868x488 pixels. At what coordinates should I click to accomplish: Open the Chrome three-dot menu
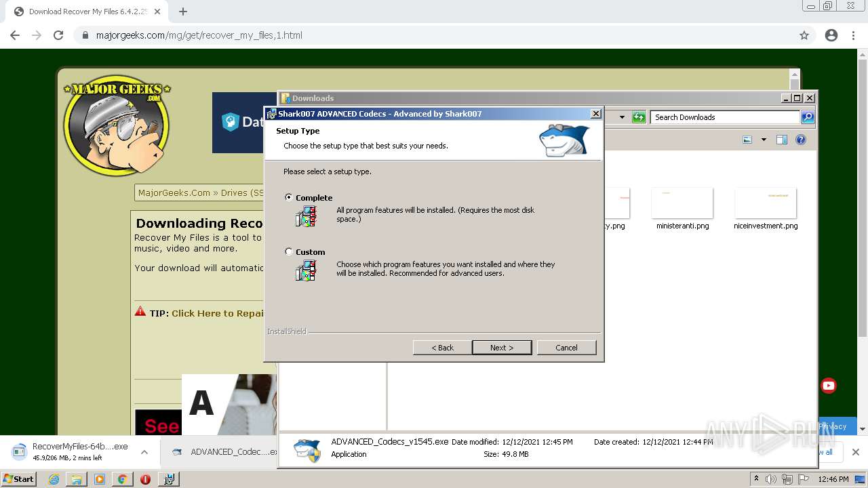(853, 35)
